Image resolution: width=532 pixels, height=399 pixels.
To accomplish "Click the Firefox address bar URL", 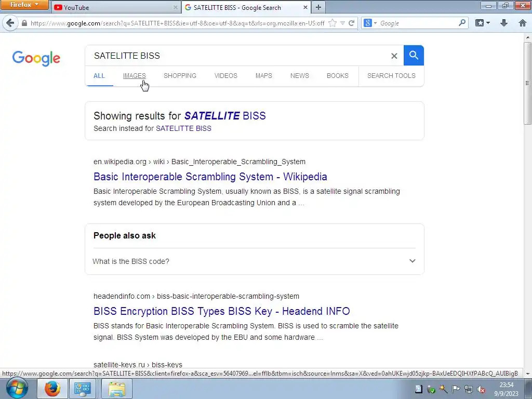I will (177, 23).
